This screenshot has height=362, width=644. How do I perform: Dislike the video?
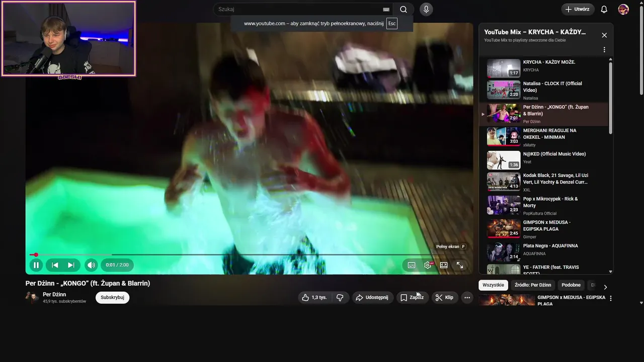pos(340,298)
